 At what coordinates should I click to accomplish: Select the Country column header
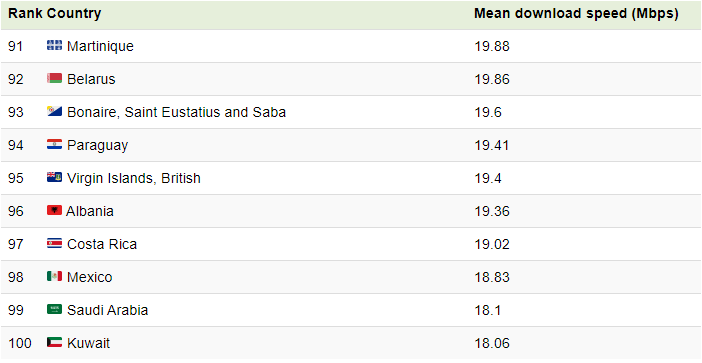74,13
